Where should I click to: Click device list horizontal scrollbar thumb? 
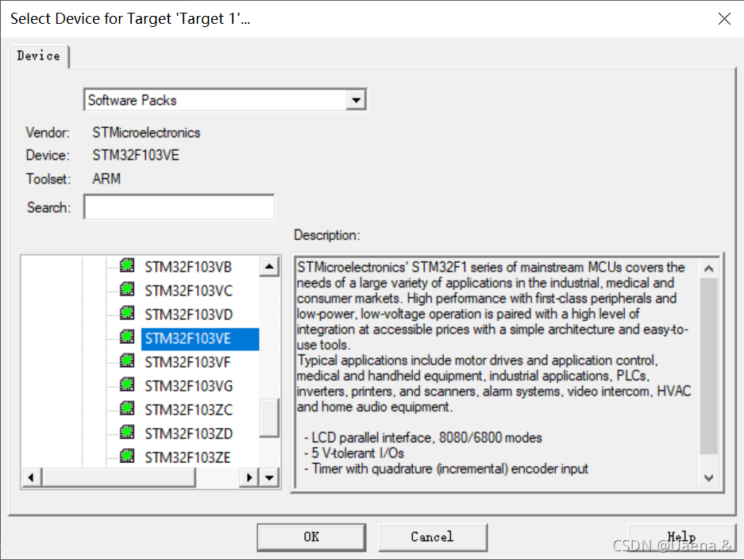(118, 477)
